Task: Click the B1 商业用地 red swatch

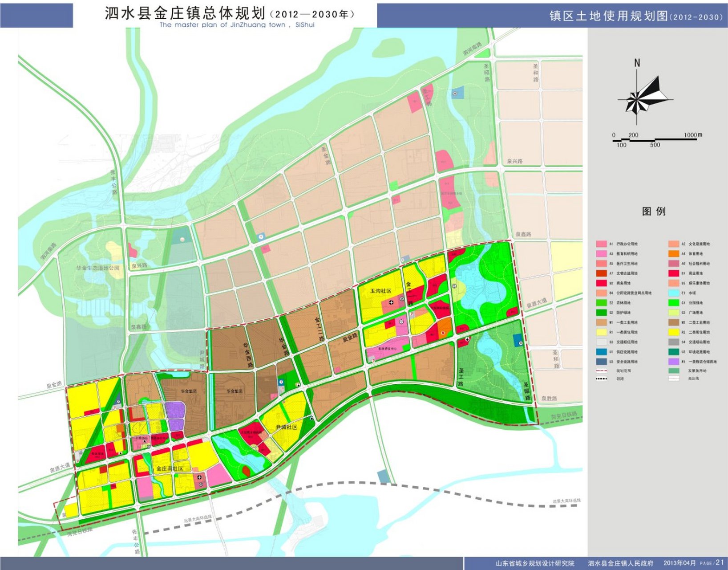Action: tap(674, 273)
